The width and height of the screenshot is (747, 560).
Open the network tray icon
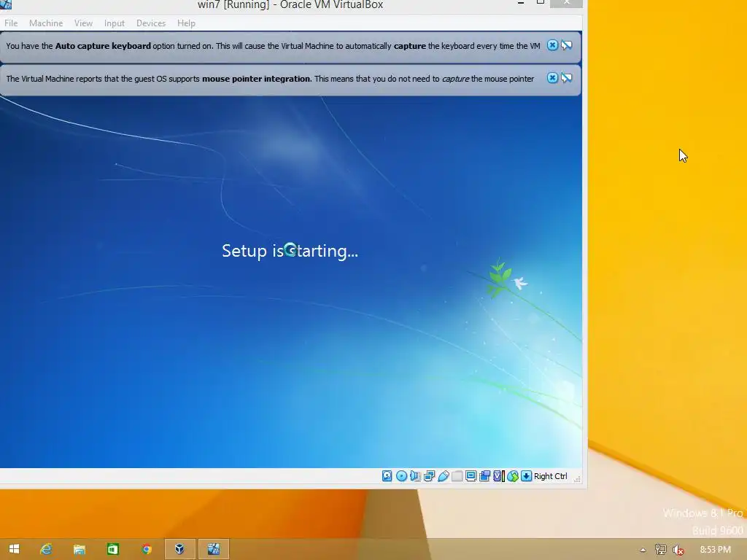660,550
